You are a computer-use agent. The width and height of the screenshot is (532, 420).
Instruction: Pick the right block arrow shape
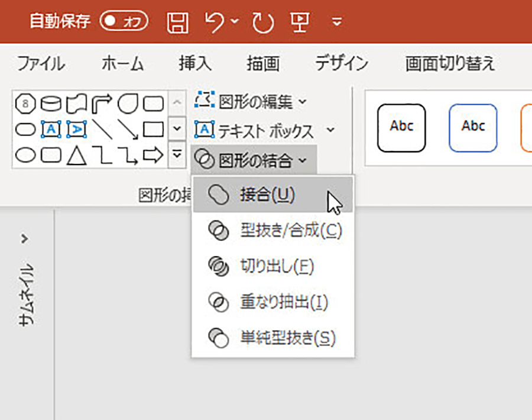pos(153,155)
